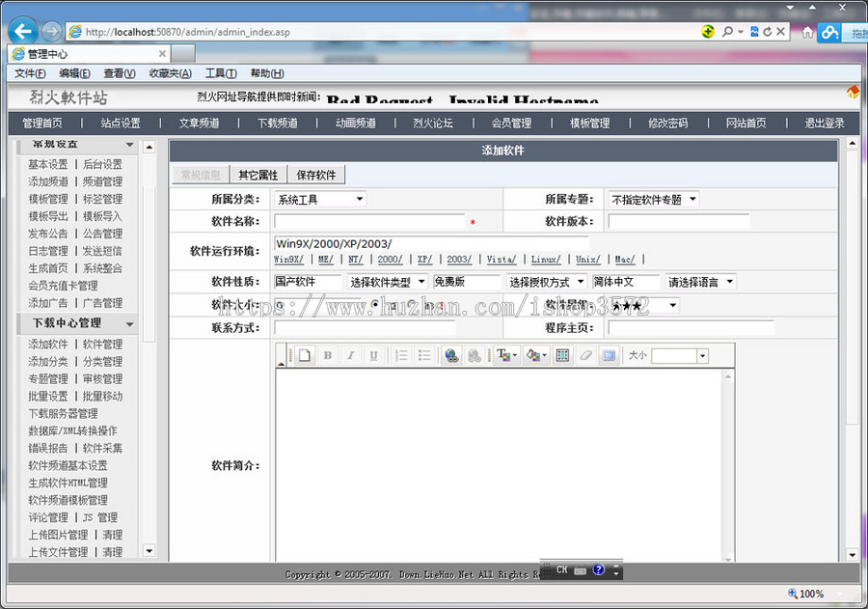Viewport: 868px width, 609px height.
Task: Clear formatting with the eraser icon
Action: (x=583, y=354)
